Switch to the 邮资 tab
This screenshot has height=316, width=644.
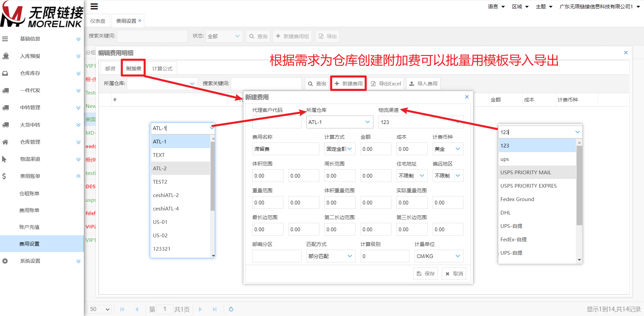pyautogui.click(x=110, y=68)
